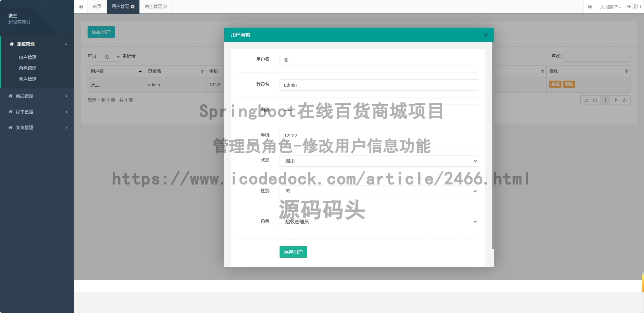Click the home icon beside 文章管理
644x313 pixels.
pos(10,127)
